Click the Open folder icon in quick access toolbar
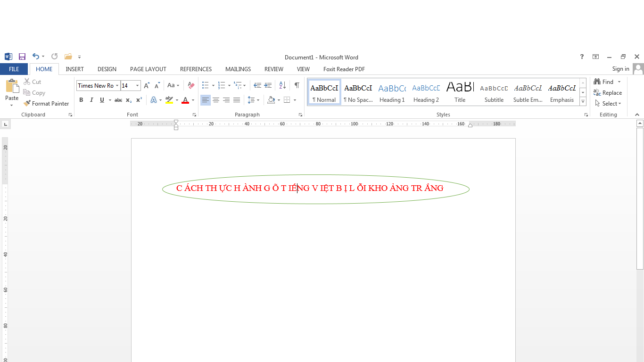The image size is (644, 362). (68, 57)
